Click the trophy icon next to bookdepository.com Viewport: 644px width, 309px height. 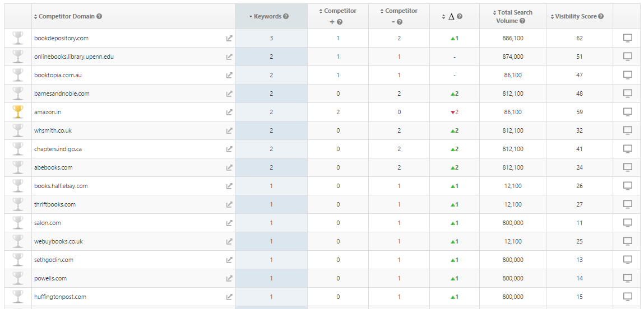(18, 38)
